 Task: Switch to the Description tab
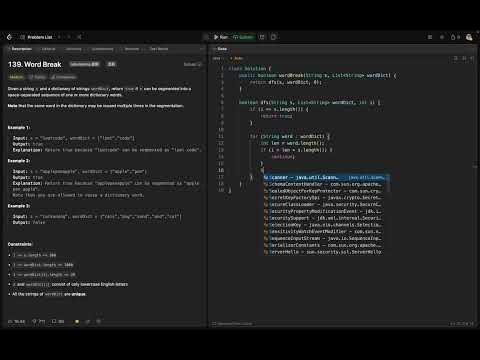coord(20,49)
